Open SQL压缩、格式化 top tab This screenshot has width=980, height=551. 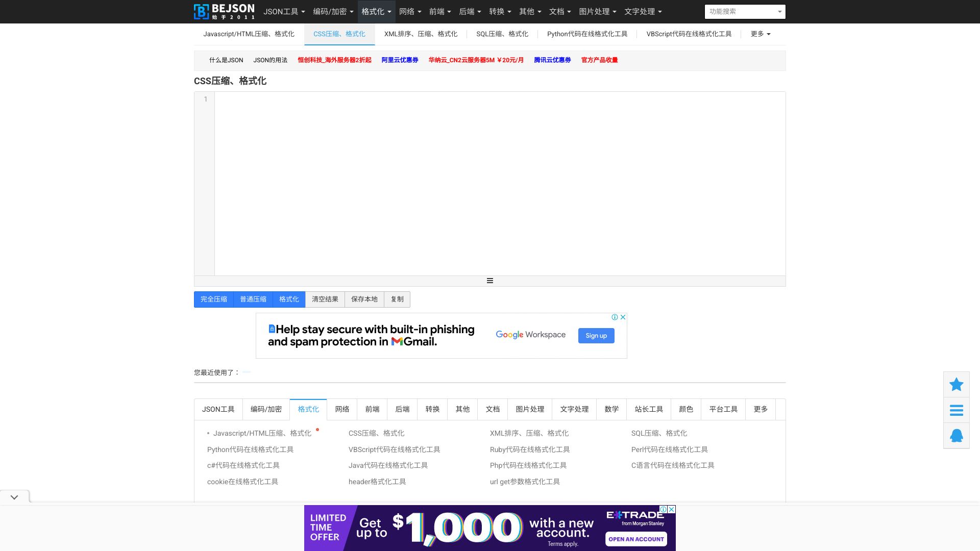[502, 34]
